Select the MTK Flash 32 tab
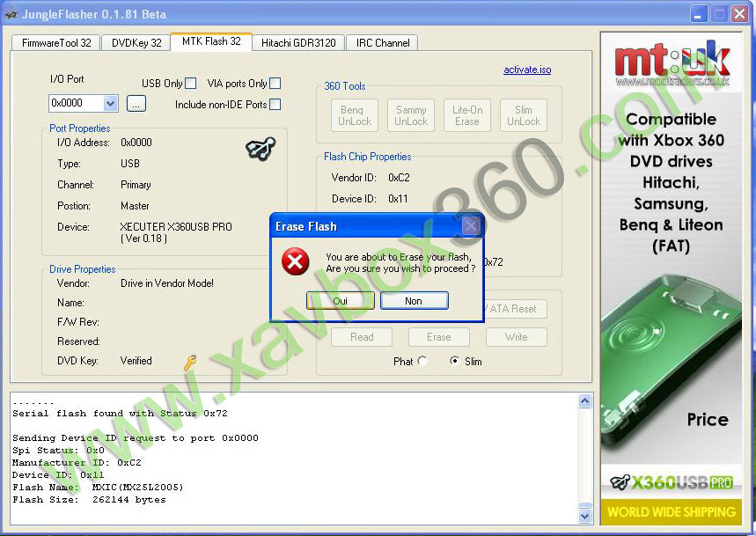This screenshot has width=756, height=536. [211, 41]
